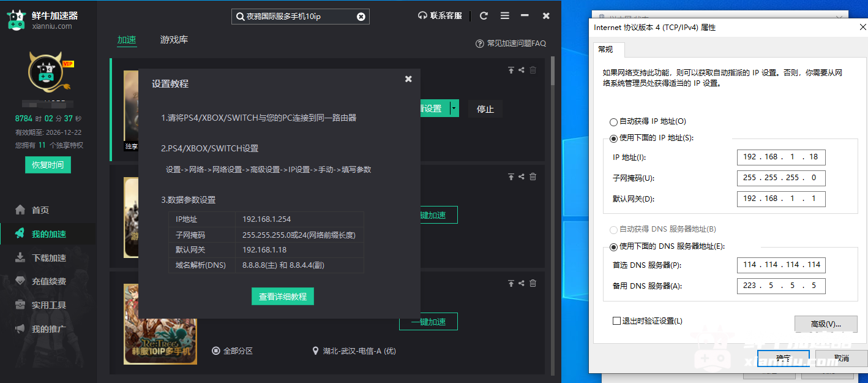Viewport: 868px width, 383px height.
Task: Click the Xianniu accelerator logo icon
Action: click(15, 20)
